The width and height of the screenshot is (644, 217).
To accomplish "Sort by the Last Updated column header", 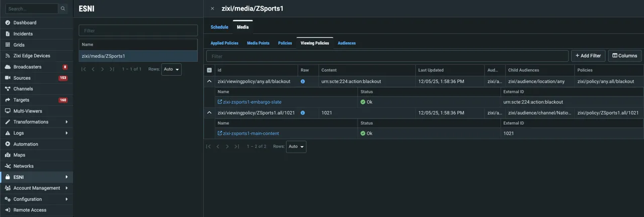I will point(450,70).
